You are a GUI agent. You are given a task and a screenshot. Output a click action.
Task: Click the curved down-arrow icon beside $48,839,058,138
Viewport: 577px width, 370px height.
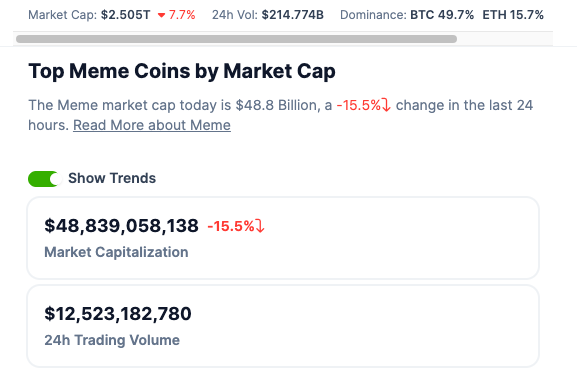click(260, 226)
